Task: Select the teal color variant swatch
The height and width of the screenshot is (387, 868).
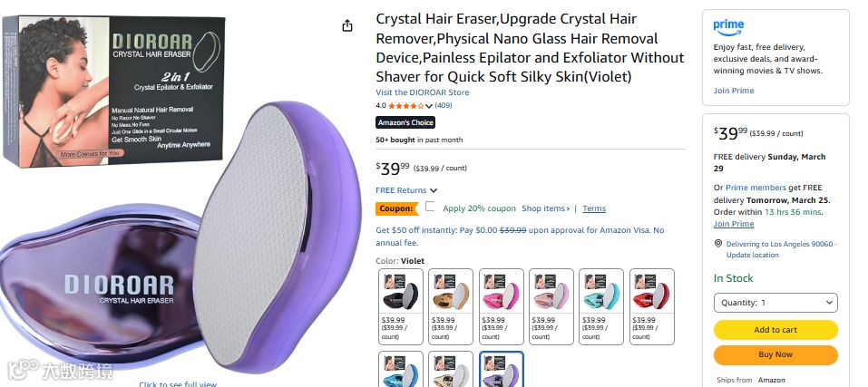Action: pos(601,306)
